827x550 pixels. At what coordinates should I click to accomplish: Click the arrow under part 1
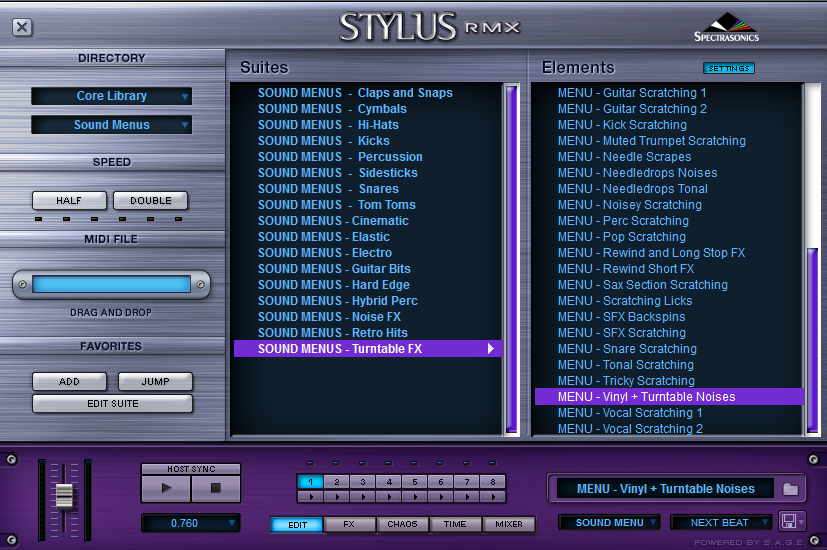coord(311,497)
